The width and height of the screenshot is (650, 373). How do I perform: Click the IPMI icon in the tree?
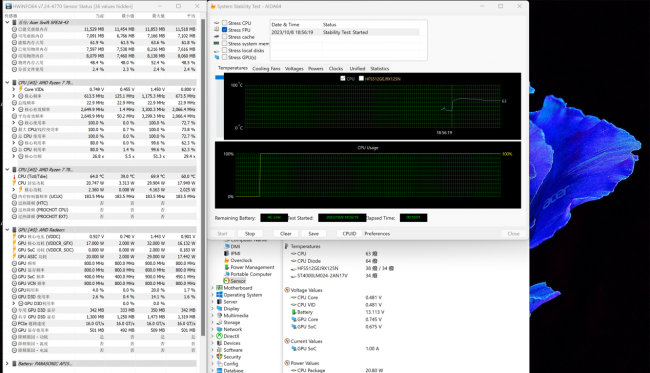tap(226, 253)
